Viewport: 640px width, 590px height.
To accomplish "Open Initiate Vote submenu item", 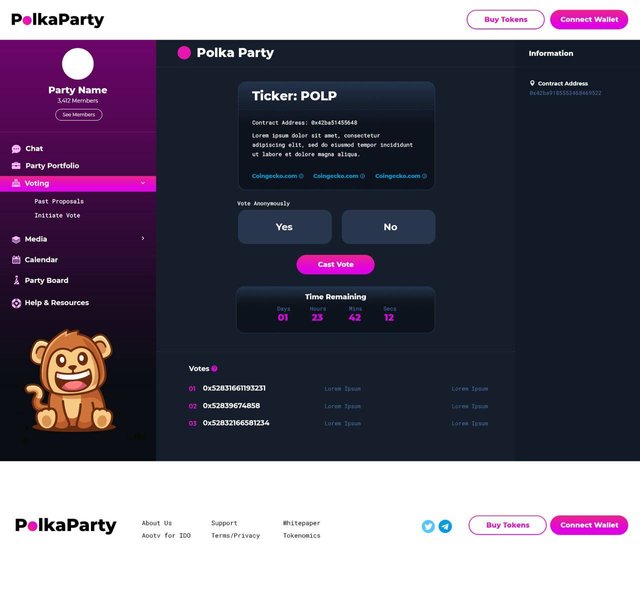I will (57, 215).
